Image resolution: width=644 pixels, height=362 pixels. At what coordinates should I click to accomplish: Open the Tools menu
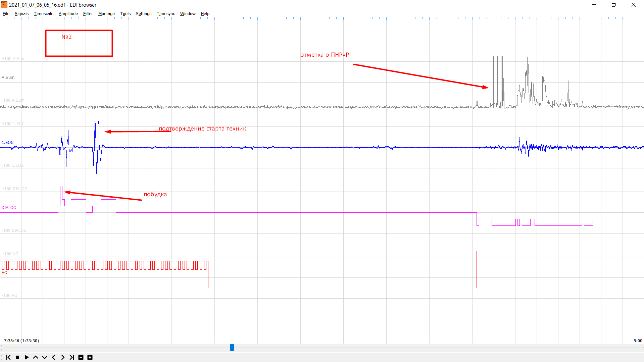[125, 14]
